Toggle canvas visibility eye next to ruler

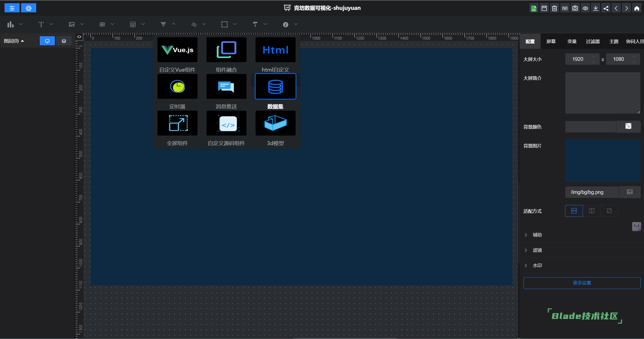point(79,37)
